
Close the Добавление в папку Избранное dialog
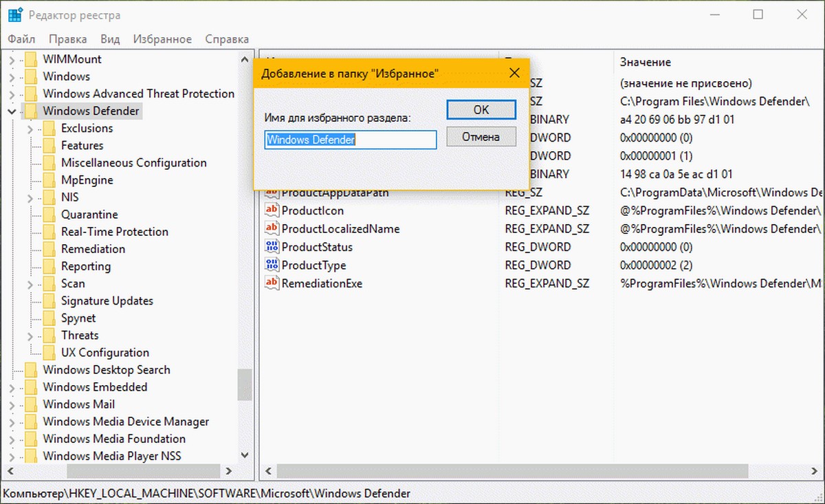(x=514, y=72)
